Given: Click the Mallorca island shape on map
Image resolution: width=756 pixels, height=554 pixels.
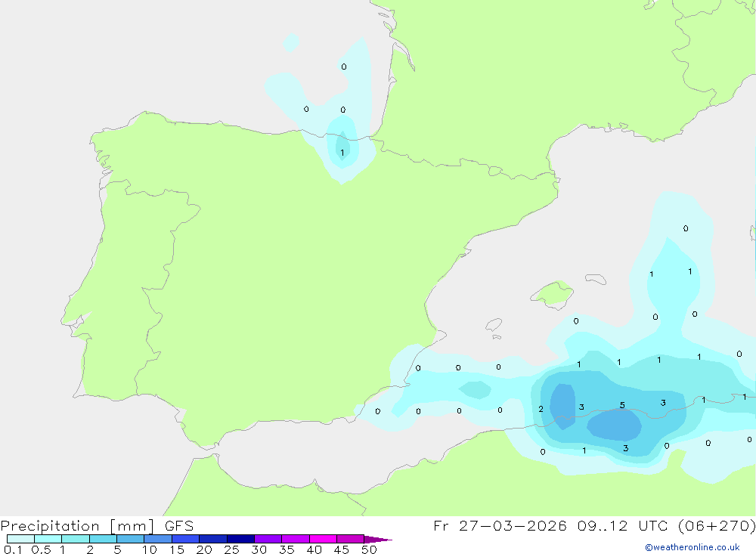Looking at the screenshot, I should 553,294.
